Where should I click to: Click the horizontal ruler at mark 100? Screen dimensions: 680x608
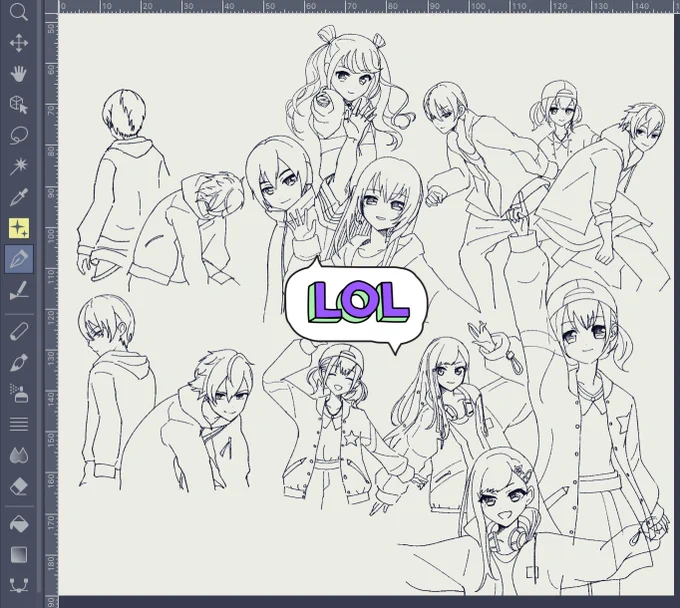[x=478, y=6]
